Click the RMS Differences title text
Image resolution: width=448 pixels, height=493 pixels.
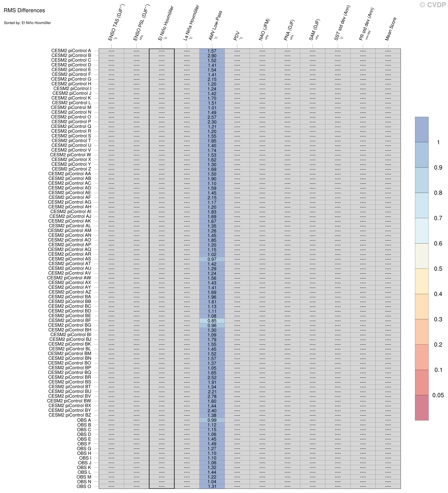24,10
